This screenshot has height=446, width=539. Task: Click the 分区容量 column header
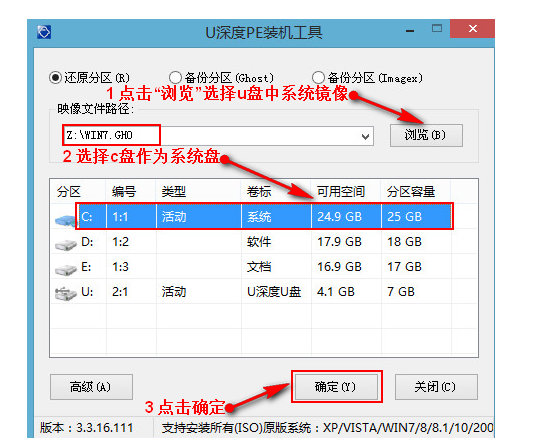click(x=411, y=192)
